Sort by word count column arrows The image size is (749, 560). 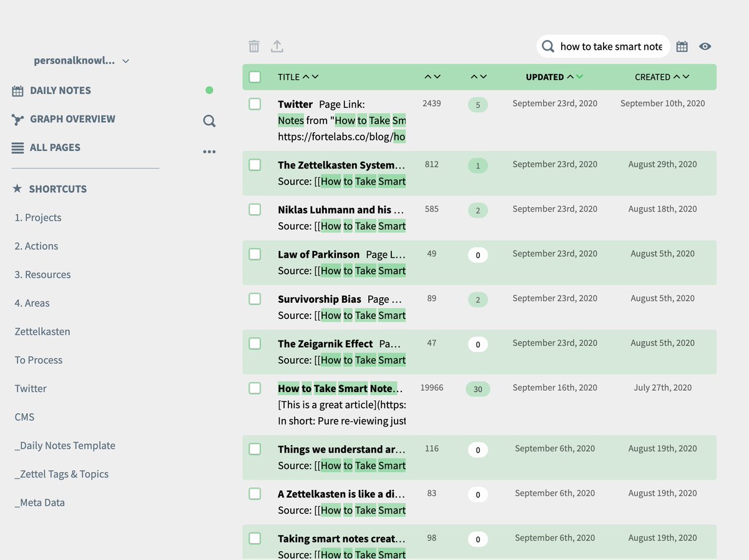coord(433,77)
